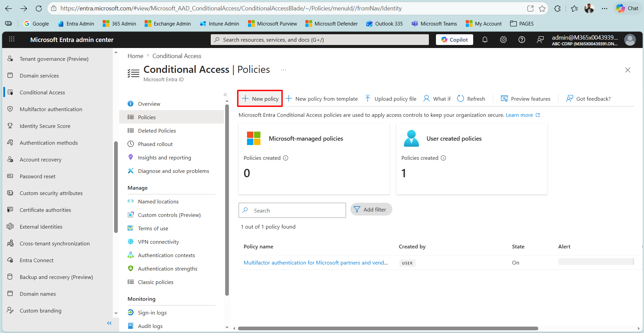The height and width of the screenshot is (333, 644).
Task: Open notifications bell icon
Action: click(485, 40)
